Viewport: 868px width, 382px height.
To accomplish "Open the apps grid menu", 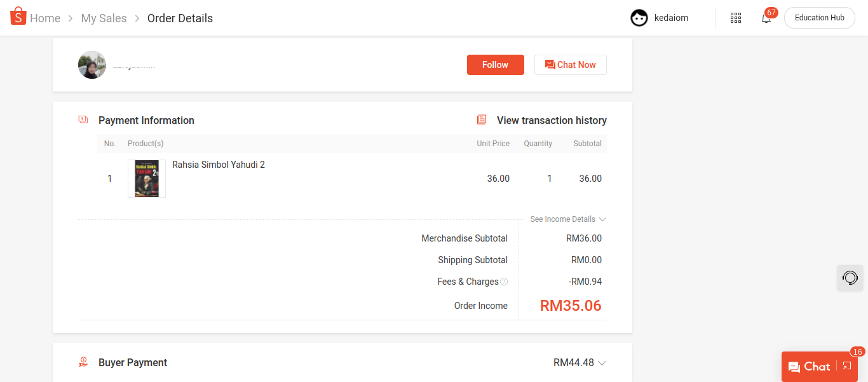I will click(x=736, y=18).
